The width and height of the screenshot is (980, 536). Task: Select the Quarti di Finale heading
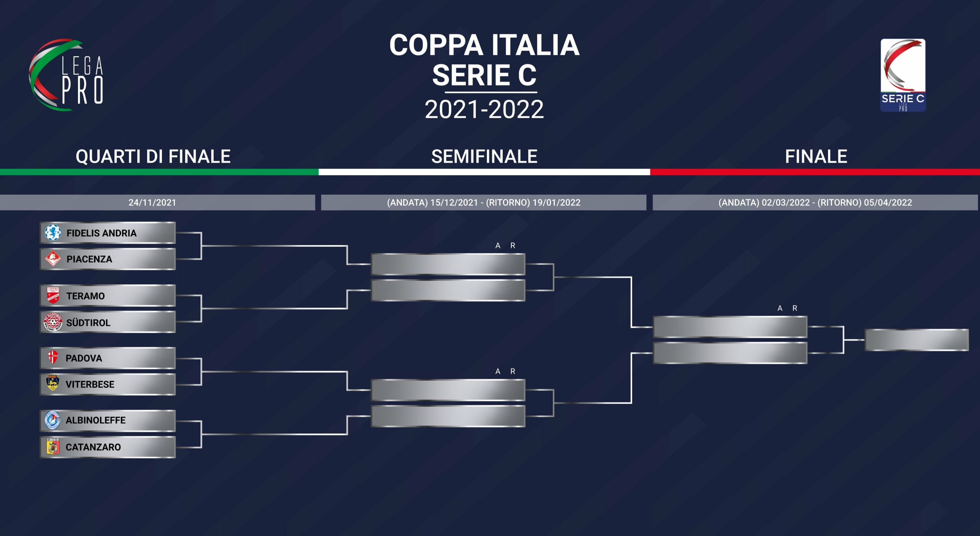coord(153,156)
